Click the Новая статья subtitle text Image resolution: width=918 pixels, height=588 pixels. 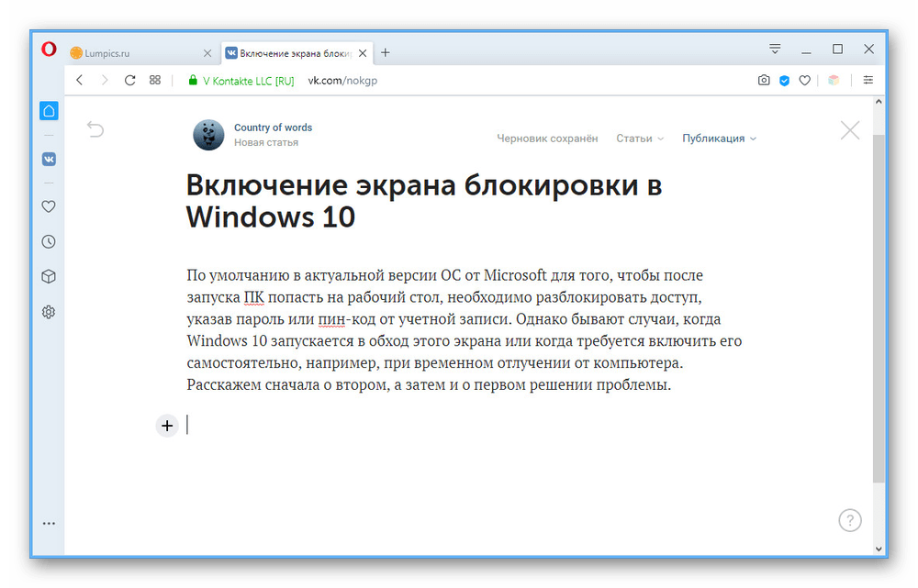266,142
